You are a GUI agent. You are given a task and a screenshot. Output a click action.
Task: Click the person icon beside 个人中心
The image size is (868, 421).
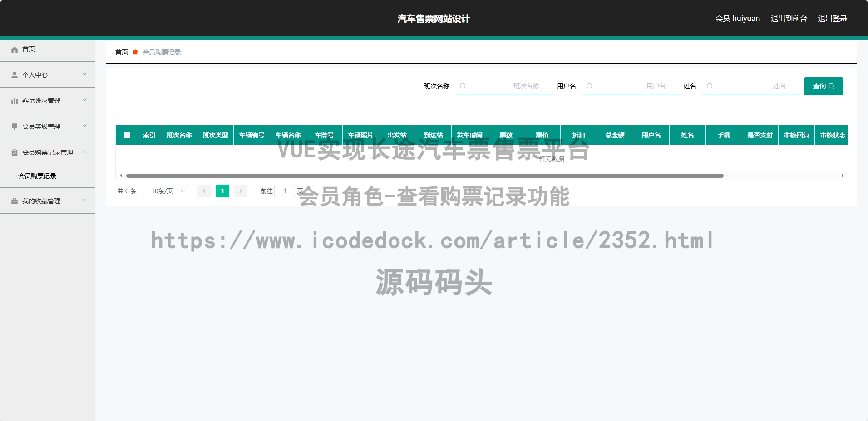click(15, 75)
